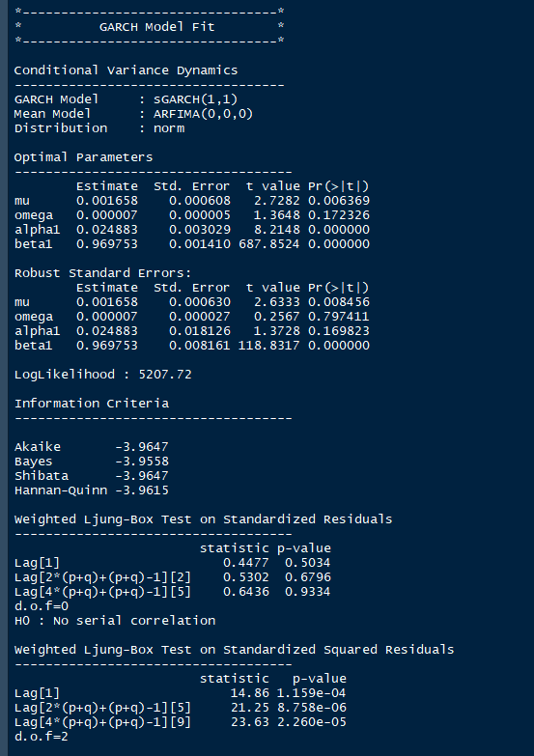Image resolution: width=534 pixels, height=756 pixels.
Task: Click the Robust Standard Errors heading
Action: [102, 273]
